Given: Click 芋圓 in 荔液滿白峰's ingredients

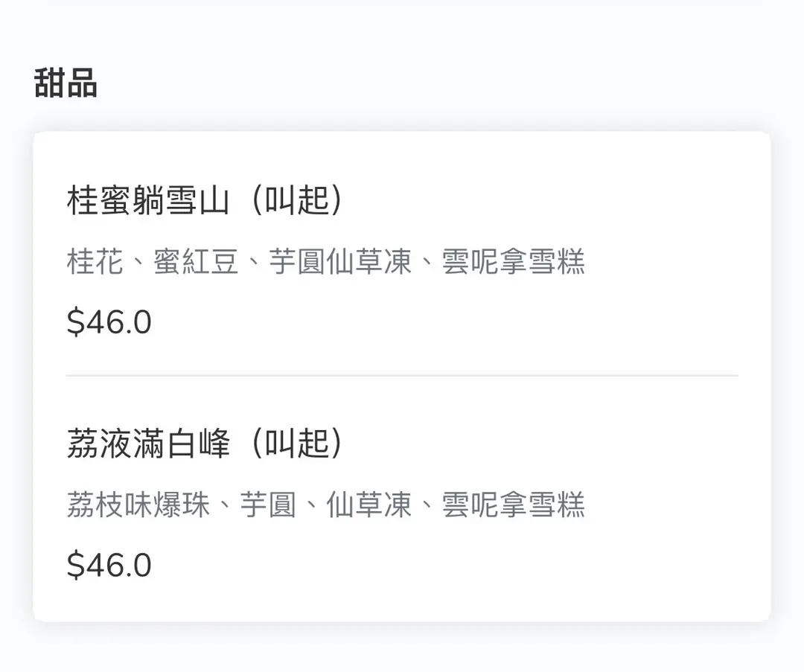Looking at the screenshot, I should (268, 505).
